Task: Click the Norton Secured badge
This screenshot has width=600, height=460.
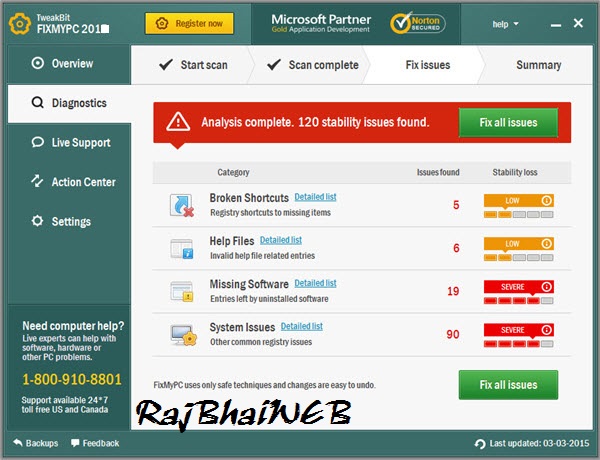Action: [417, 23]
